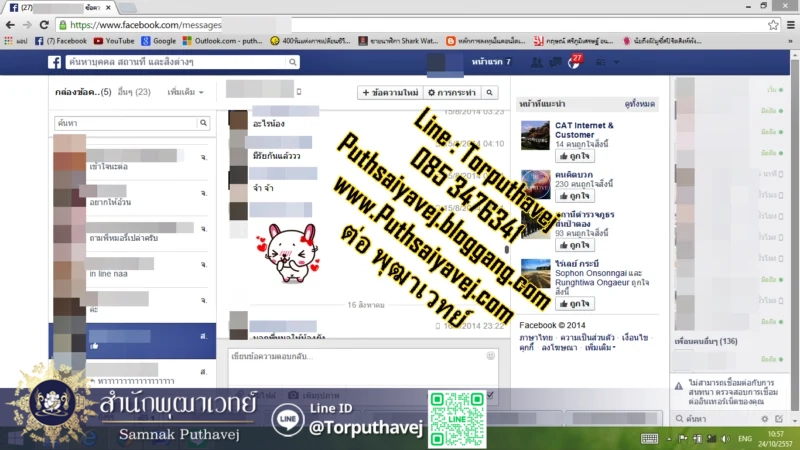
Task: Open the notifications globe with 27 badge
Action: coord(574,62)
